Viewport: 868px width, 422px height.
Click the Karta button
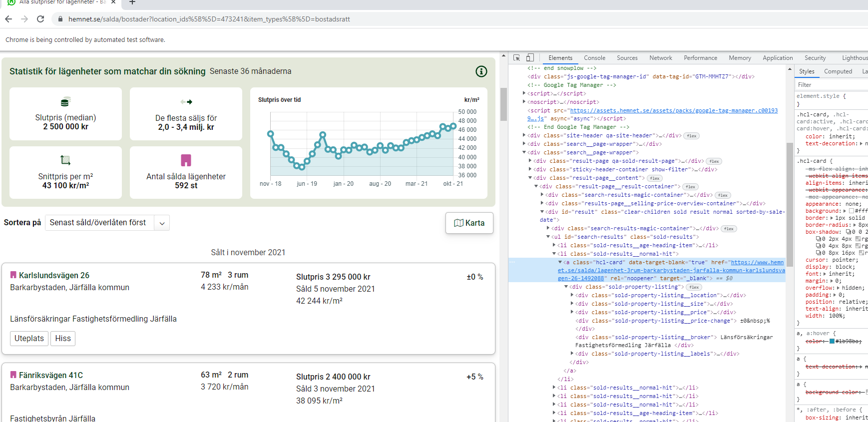pos(469,223)
